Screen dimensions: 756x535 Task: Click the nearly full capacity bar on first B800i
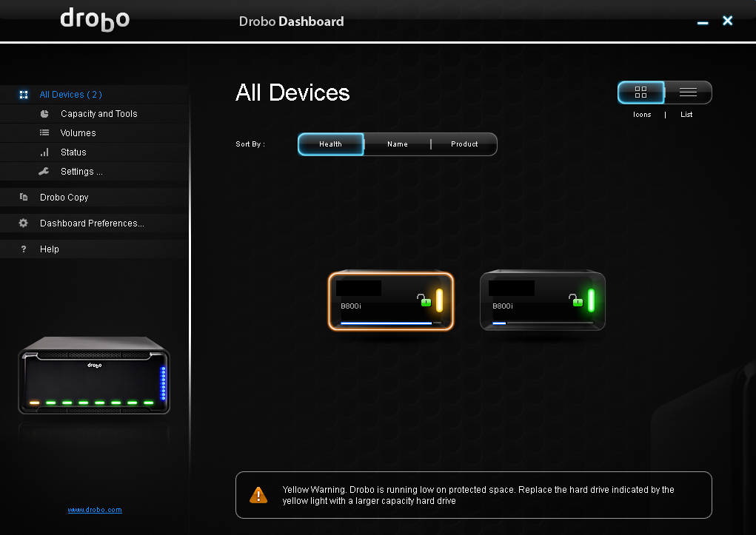pyautogui.click(x=391, y=323)
